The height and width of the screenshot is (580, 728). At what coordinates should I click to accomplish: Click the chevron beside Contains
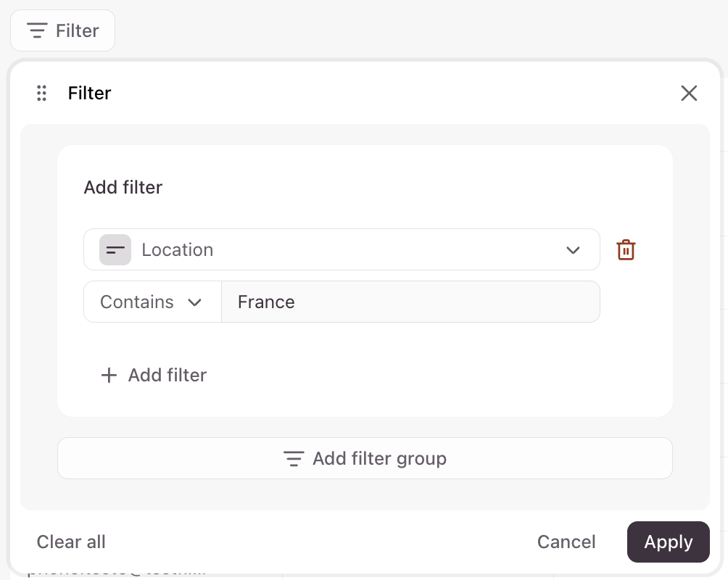tap(194, 302)
